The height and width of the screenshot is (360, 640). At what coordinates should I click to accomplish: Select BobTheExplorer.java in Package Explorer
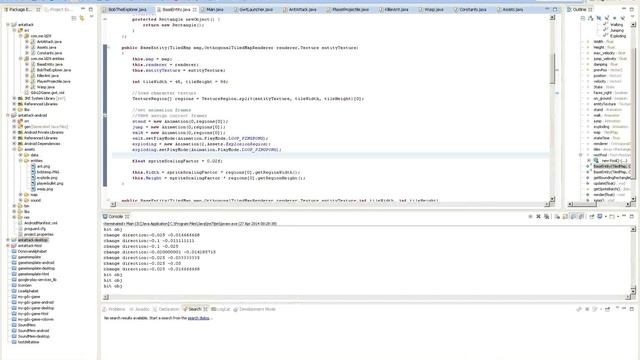pos(53,70)
